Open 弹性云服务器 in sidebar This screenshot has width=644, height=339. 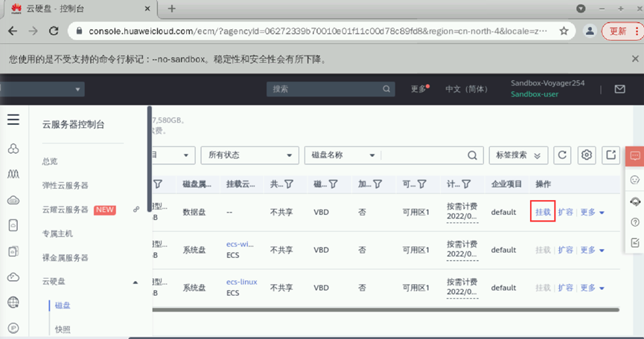[x=65, y=185]
